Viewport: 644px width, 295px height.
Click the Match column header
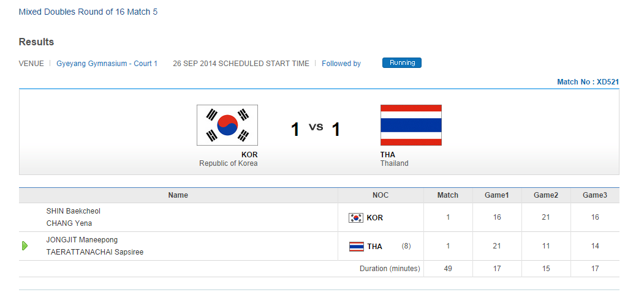point(448,195)
